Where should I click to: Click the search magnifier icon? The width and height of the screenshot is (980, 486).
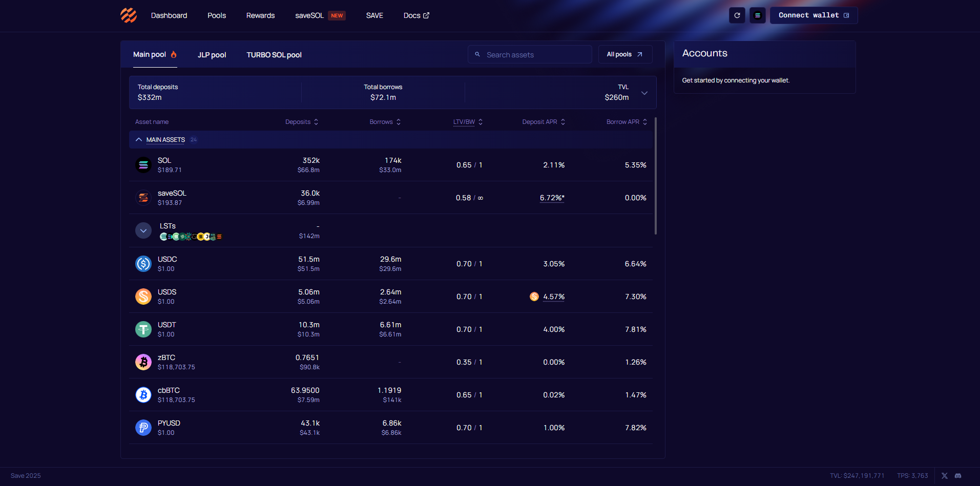point(477,54)
